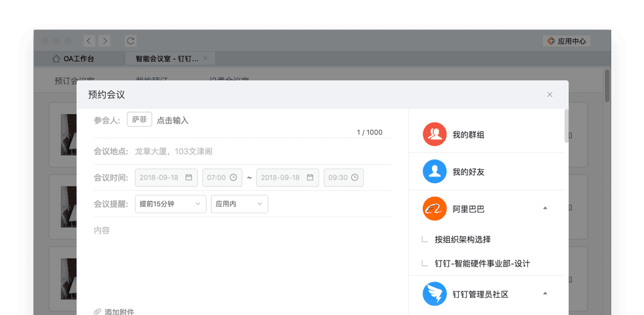Click the 内容 meeting content text area

[242, 256]
